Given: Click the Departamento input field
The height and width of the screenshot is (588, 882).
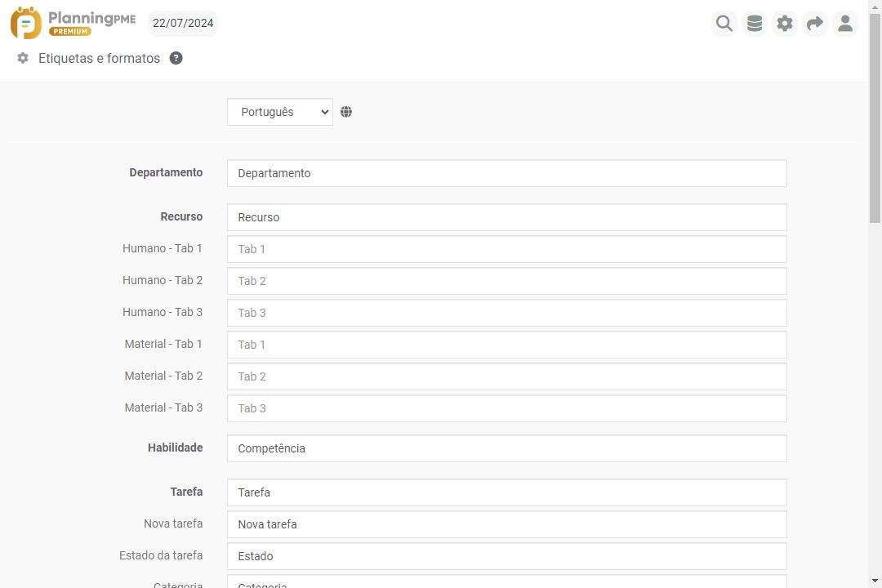Looking at the screenshot, I should (x=507, y=173).
